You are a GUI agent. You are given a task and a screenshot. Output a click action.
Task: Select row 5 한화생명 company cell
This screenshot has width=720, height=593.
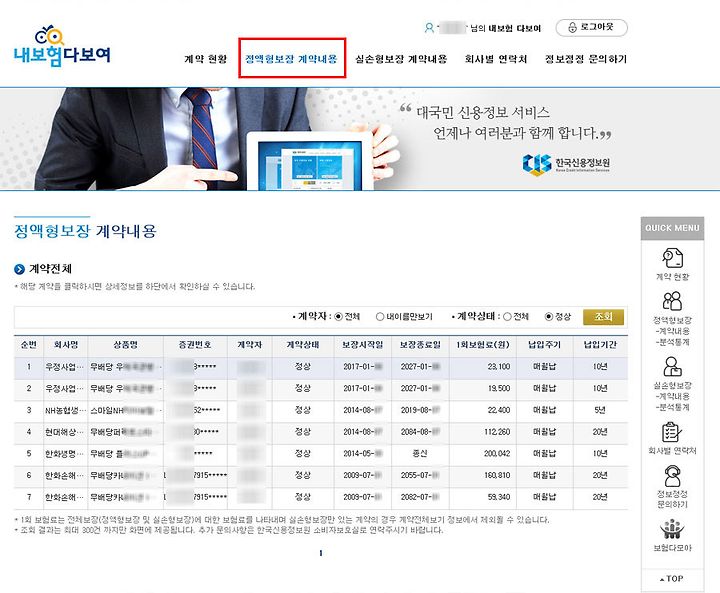(66, 454)
